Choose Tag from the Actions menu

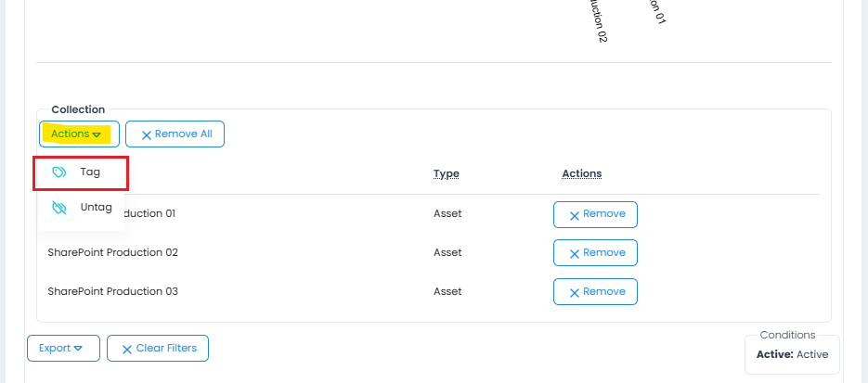[x=89, y=172]
